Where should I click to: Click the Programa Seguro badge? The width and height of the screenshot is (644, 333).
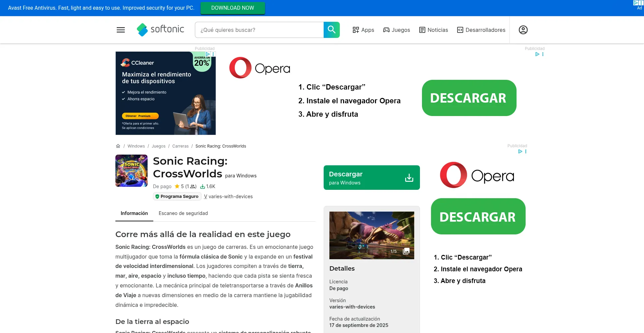point(177,197)
